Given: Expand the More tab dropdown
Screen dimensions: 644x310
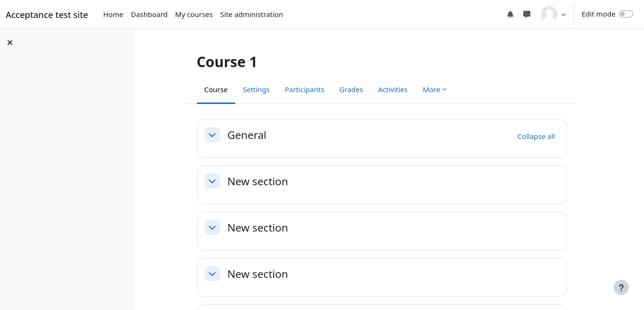Looking at the screenshot, I should tap(434, 90).
